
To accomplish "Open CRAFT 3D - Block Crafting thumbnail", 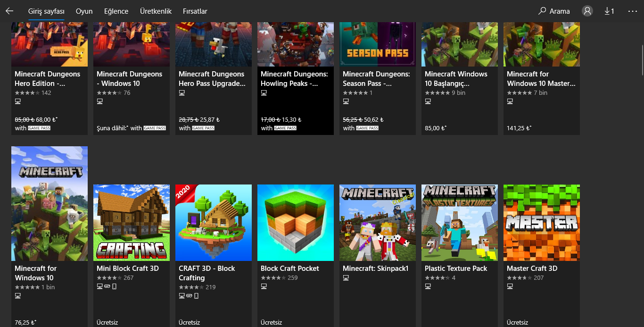I will (x=214, y=222).
